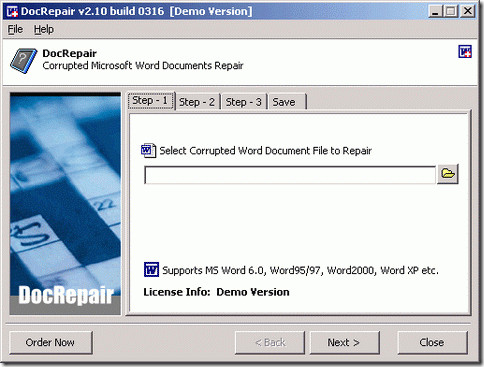The height and width of the screenshot is (367, 484).
Task: Click 'Corrupted Microsoft Word Documents Repair' subtitle
Action: pyautogui.click(x=143, y=66)
